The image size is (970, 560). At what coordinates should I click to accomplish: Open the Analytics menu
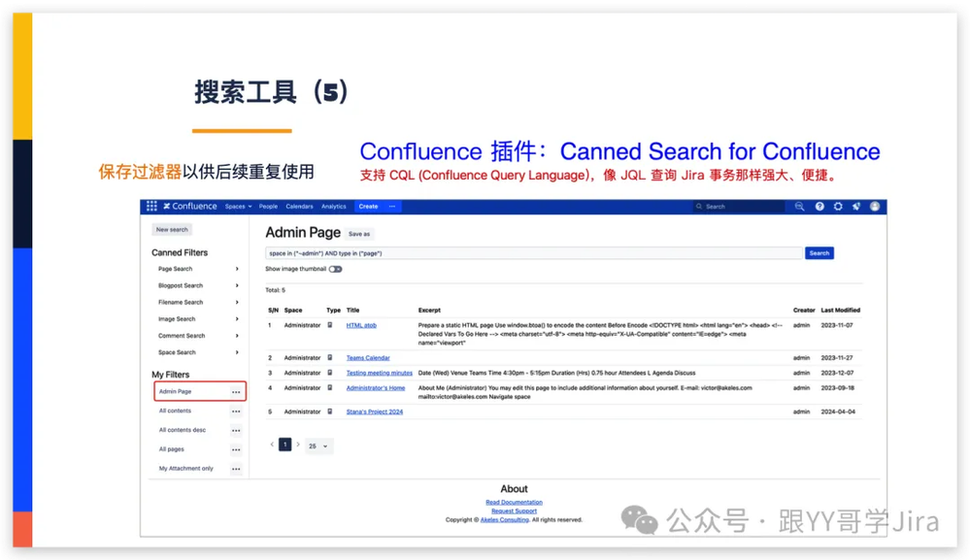334,207
